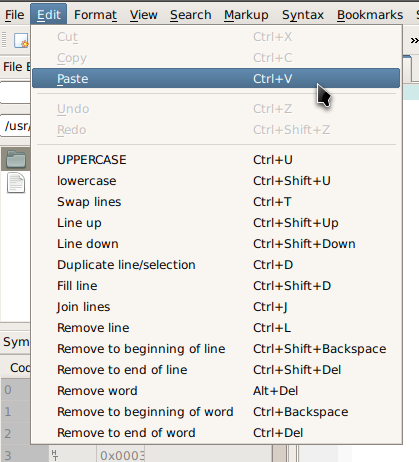Choose Swap lines entry
This screenshot has height=462, width=419.
tap(216, 202)
